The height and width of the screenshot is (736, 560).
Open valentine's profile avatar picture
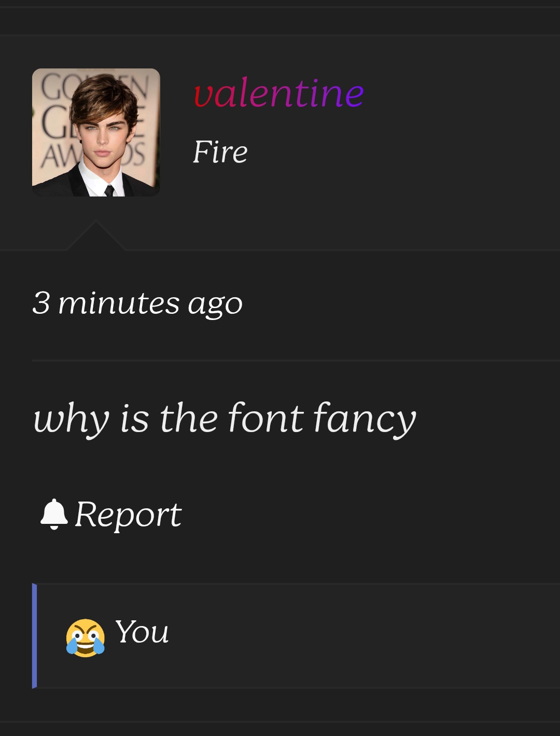[96, 132]
